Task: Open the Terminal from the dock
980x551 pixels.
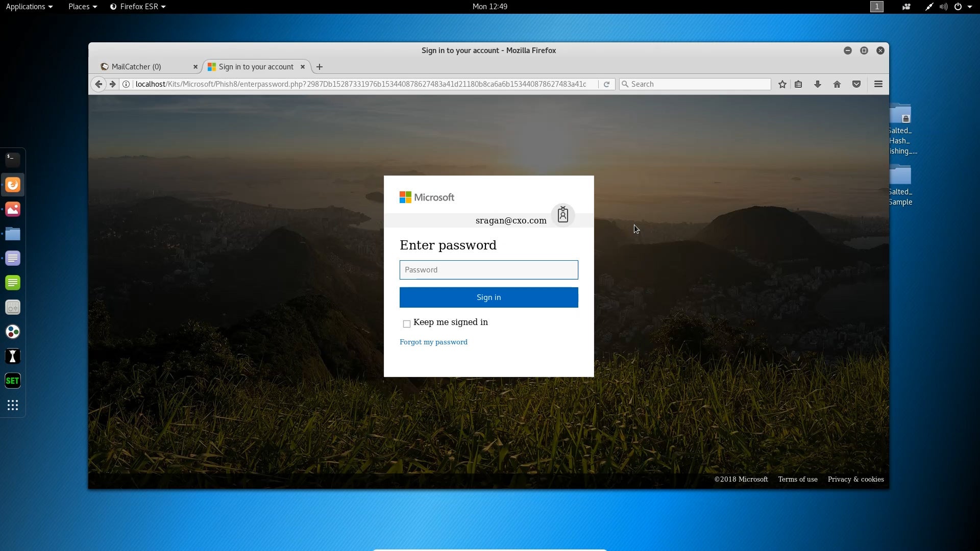Action: 13,160
